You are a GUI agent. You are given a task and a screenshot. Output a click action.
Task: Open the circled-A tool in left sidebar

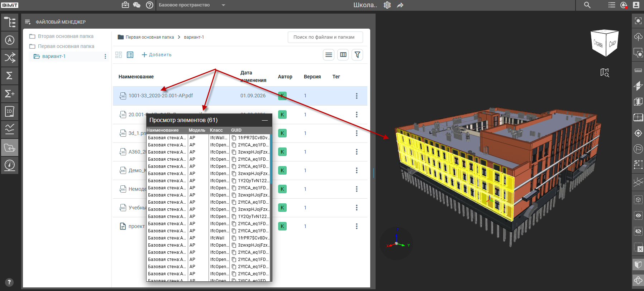[x=10, y=40]
